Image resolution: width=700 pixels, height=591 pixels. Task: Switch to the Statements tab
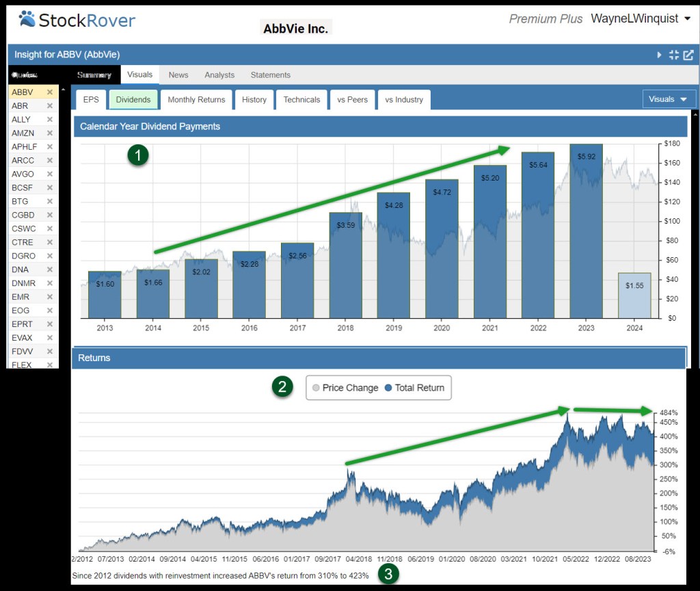click(270, 75)
